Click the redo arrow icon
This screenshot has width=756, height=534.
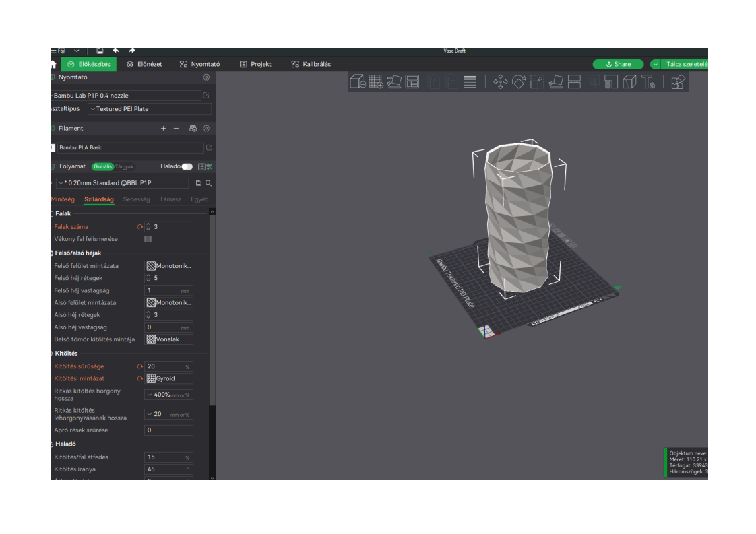click(131, 51)
